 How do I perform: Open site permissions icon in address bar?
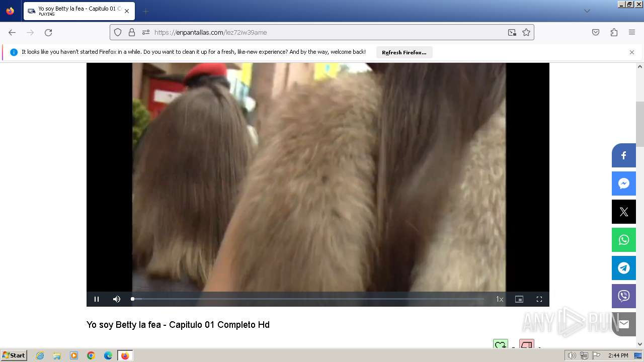146,32
